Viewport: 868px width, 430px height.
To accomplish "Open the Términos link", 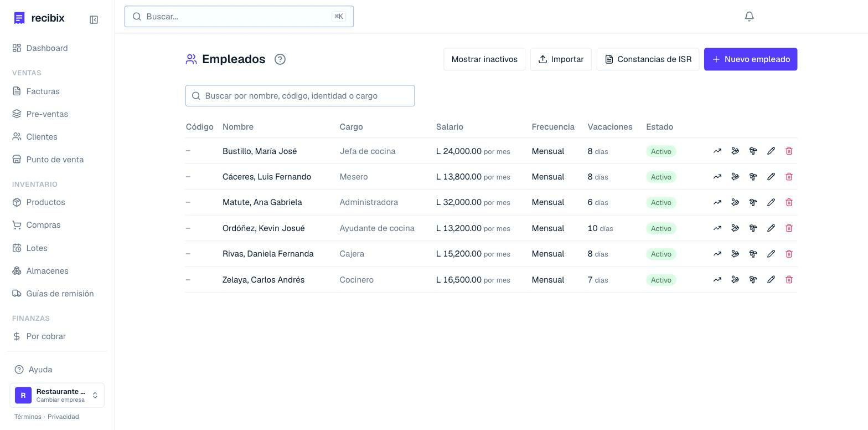I will [28, 417].
